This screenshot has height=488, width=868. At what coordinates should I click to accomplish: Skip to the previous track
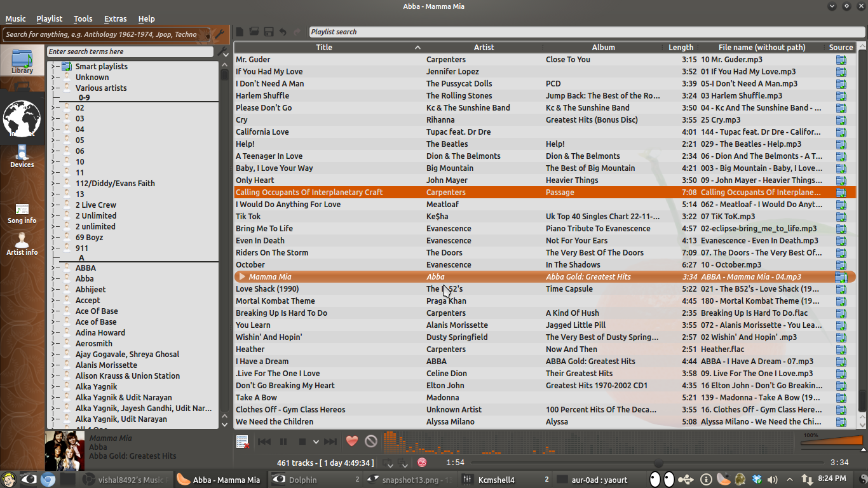(x=264, y=442)
